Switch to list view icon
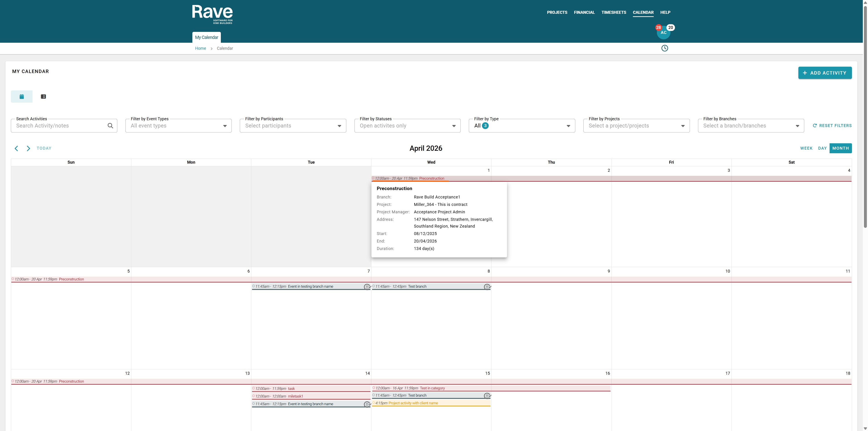 [x=43, y=97]
